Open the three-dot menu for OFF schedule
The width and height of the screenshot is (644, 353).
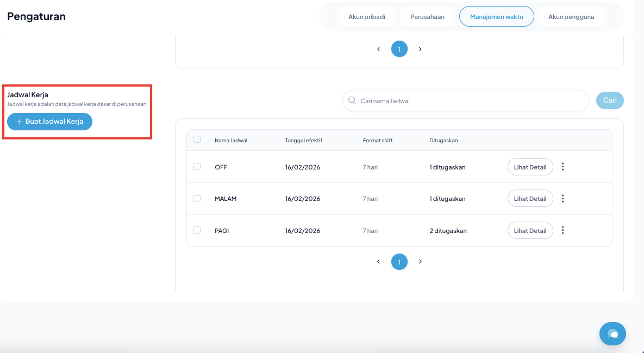(x=562, y=167)
